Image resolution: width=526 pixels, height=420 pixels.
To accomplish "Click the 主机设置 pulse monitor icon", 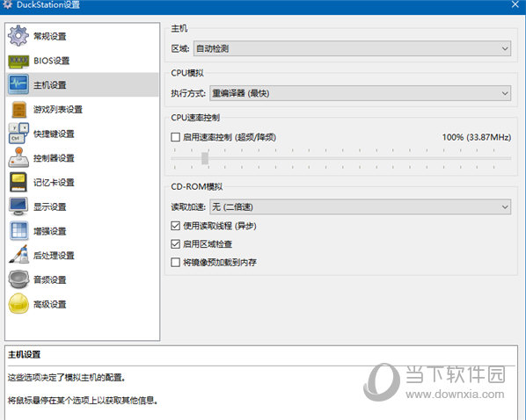I will [18, 84].
